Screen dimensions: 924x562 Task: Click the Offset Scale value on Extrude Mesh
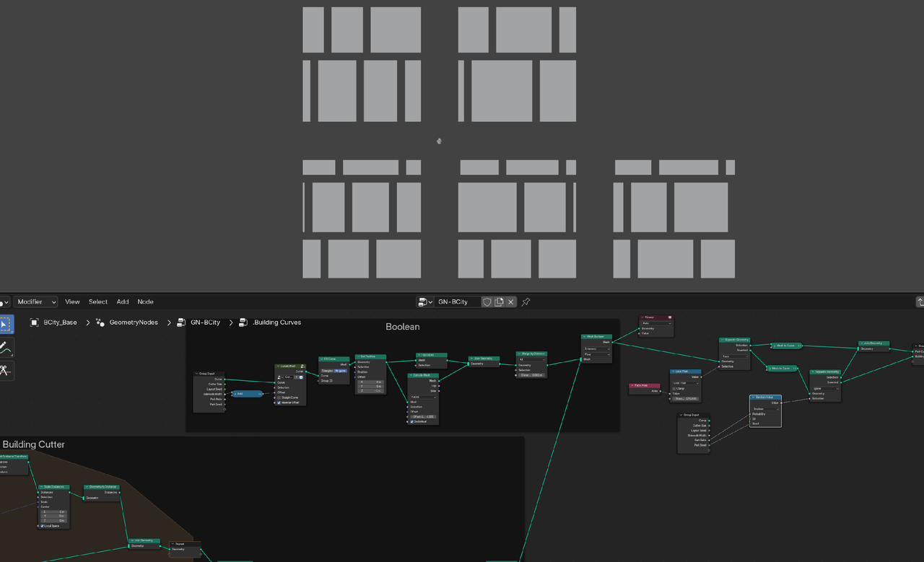[423, 417]
